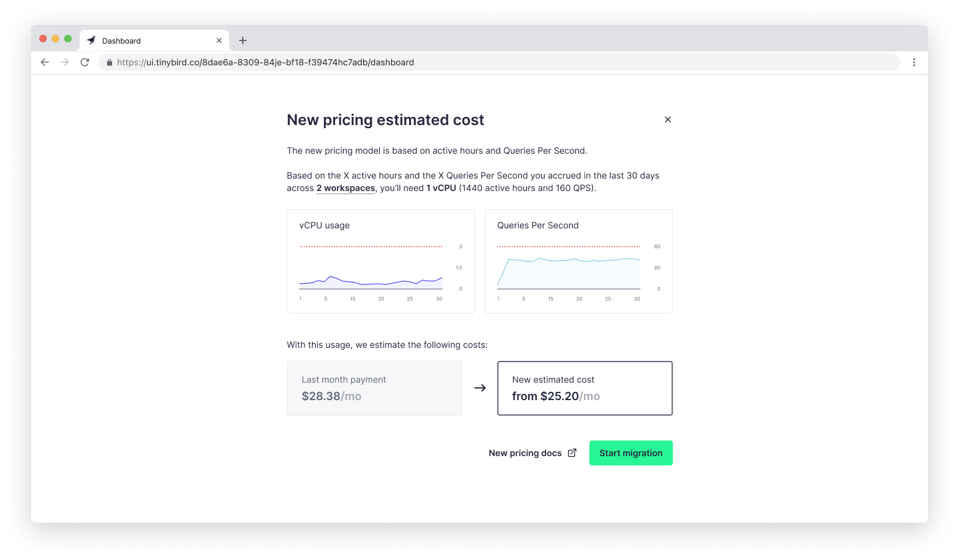959x560 pixels.
Task: Open the browser three-dot menu
Action: click(914, 62)
